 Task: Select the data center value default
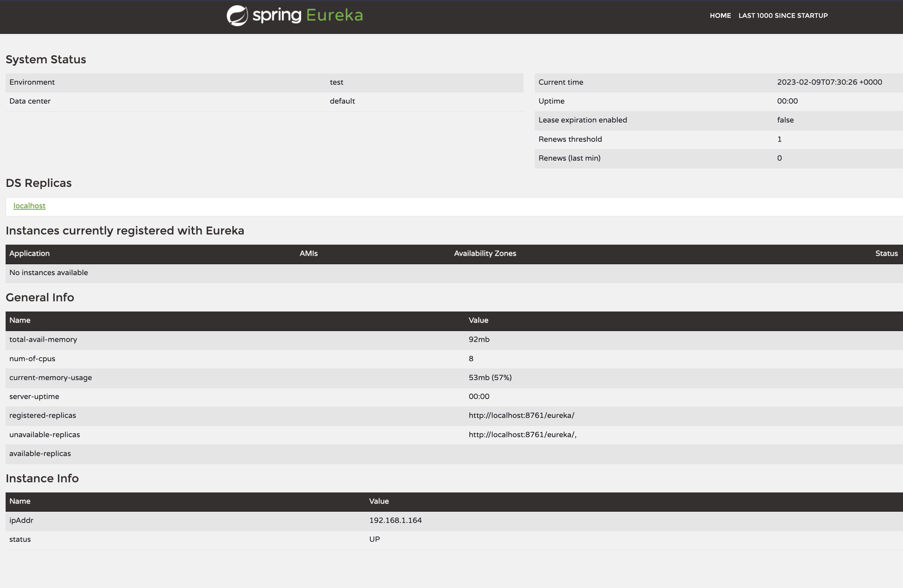(342, 101)
